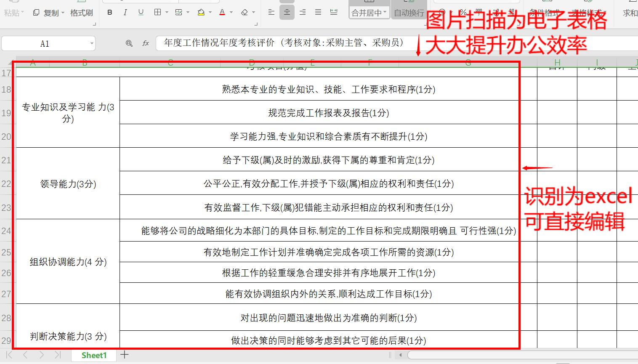Click the fill color bucket icon
The height and width of the screenshot is (364, 638).
tap(201, 13)
